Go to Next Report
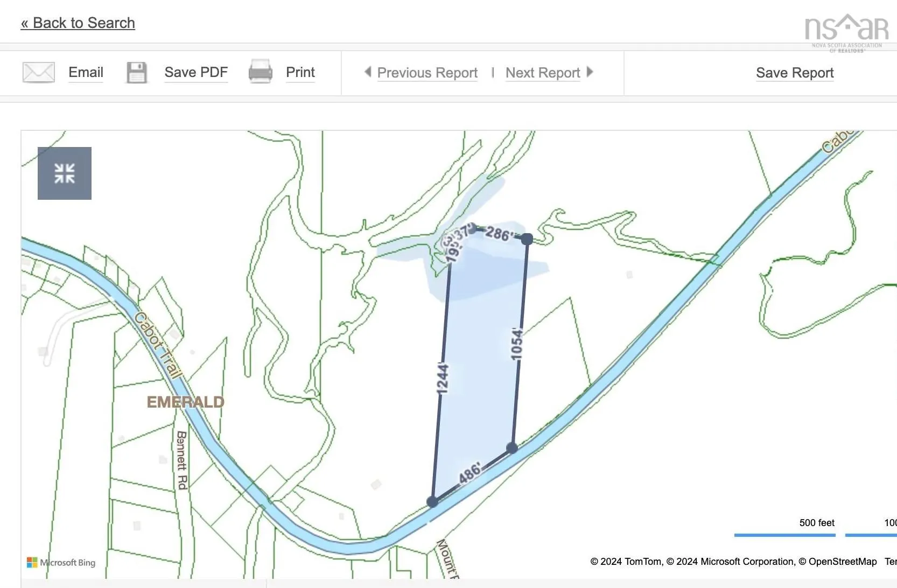897x588 pixels. point(543,73)
